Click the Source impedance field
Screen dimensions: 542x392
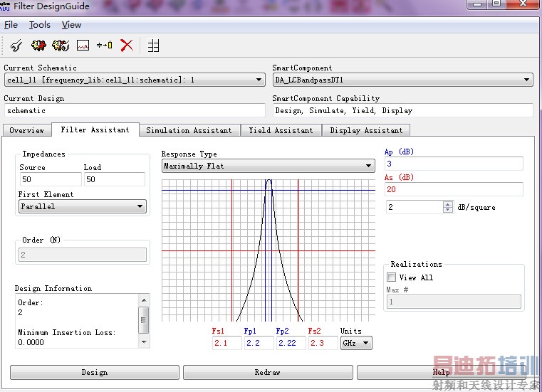click(x=51, y=179)
